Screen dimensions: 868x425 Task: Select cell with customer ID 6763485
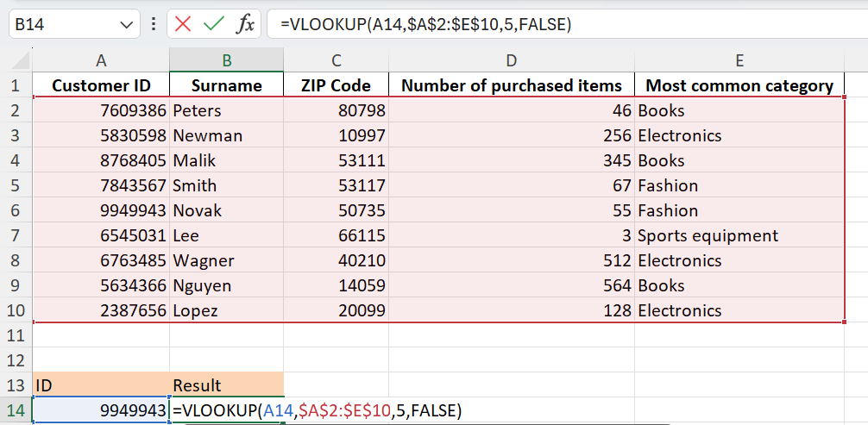tap(101, 260)
